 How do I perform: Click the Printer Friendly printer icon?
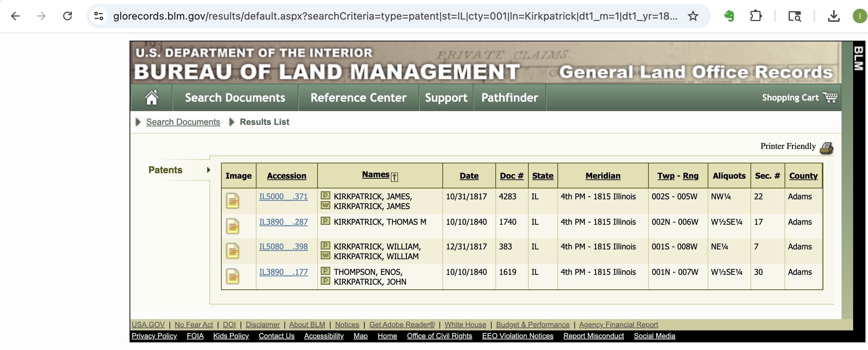pos(826,148)
